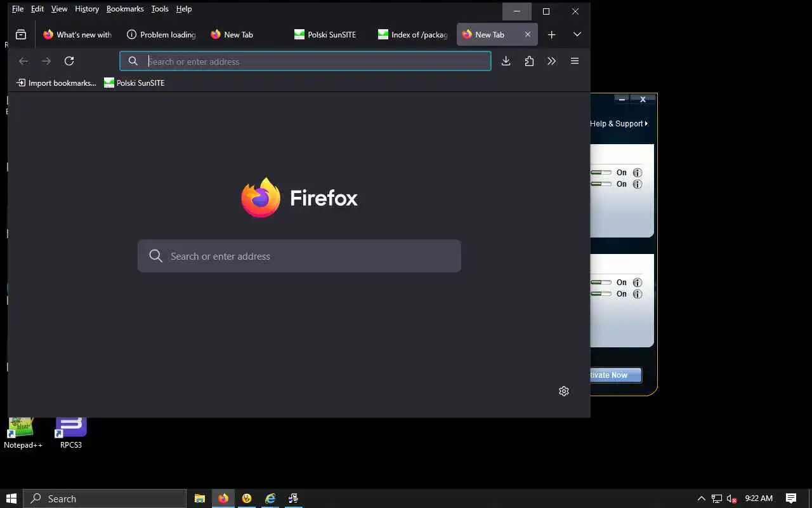812x508 pixels.
Task: Show hidden system tray icons chevron
Action: click(701, 498)
